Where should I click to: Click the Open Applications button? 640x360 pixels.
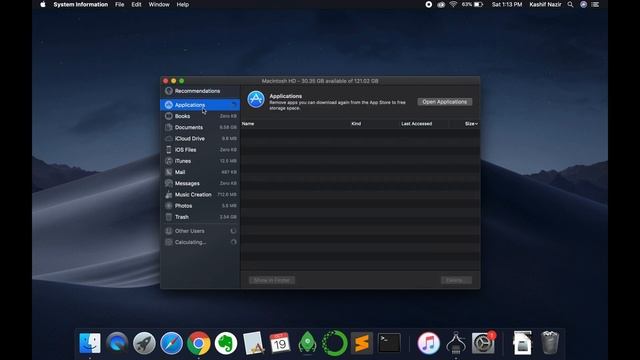click(x=444, y=102)
